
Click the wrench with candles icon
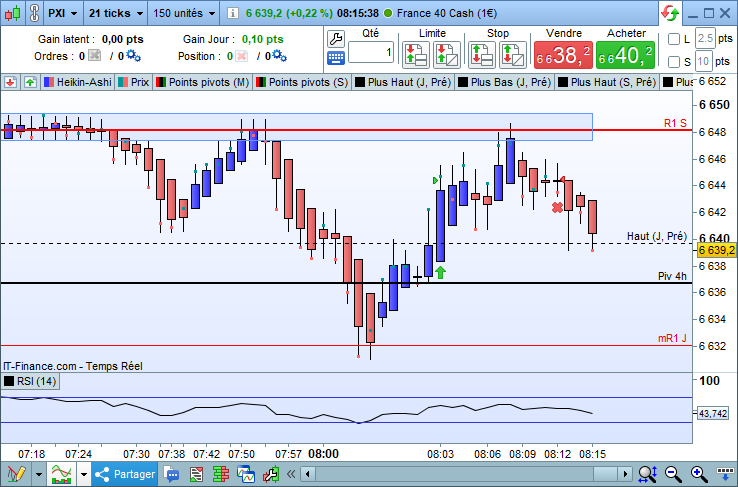(271, 474)
